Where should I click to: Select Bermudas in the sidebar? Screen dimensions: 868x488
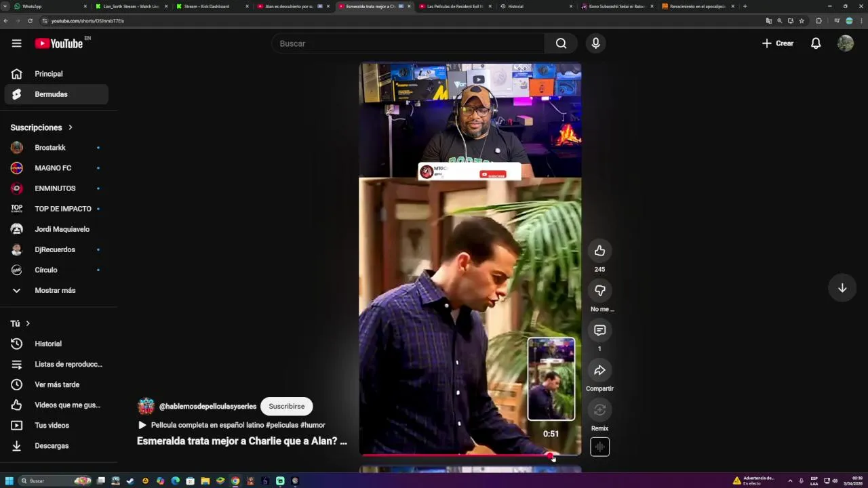[56, 94]
